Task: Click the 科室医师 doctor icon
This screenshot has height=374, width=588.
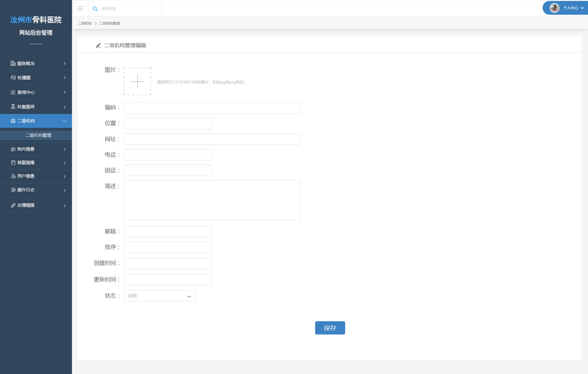Action: (x=13, y=107)
